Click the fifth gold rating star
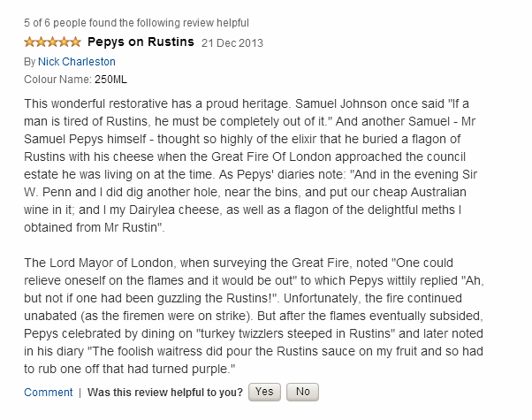This screenshot has width=532, height=420. click(75, 42)
